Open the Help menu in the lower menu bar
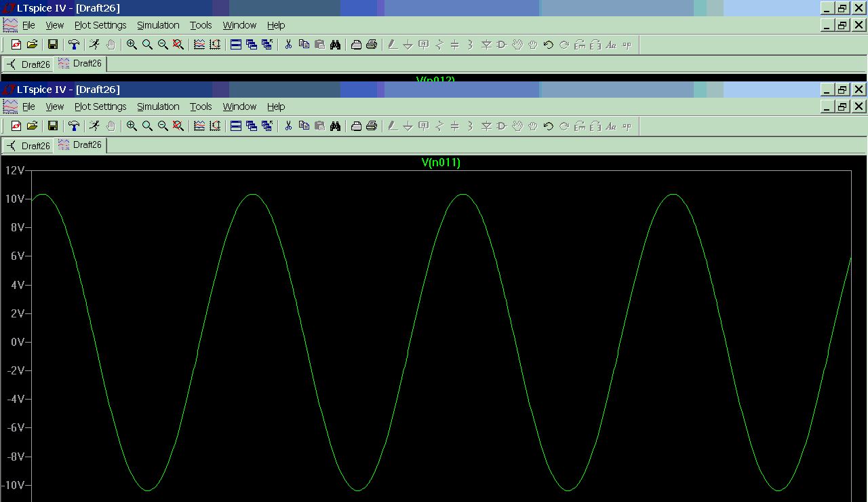The width and height of the screenshot is (868, 502). (276, 107)
